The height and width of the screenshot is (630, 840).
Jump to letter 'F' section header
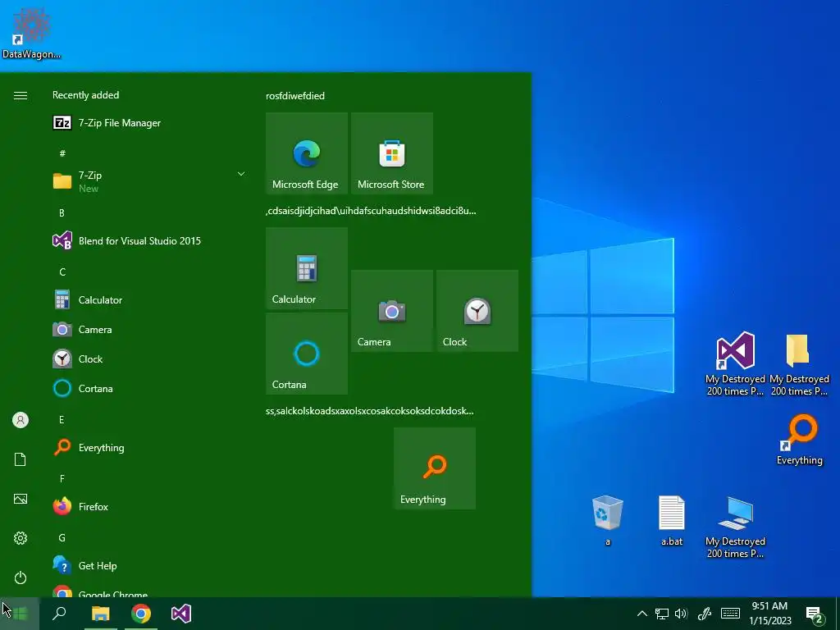click(x=62, y=478)
